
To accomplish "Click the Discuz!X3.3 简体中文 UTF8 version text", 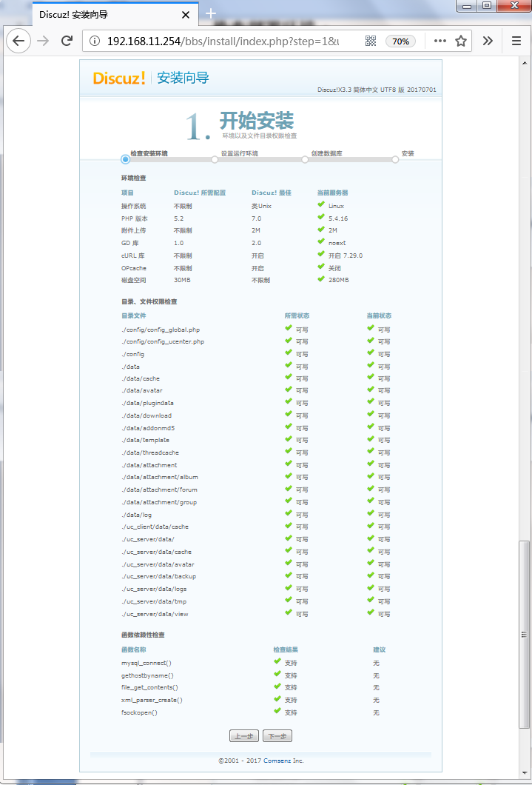I will pos(377,90).
